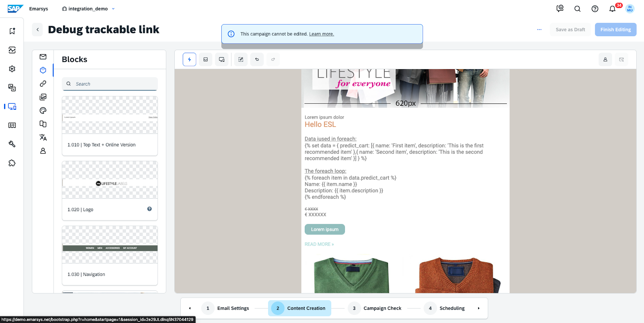Screen dimensions: 644x323
Task: Click the orange sweater product image
Action: [x=457, y=276]
